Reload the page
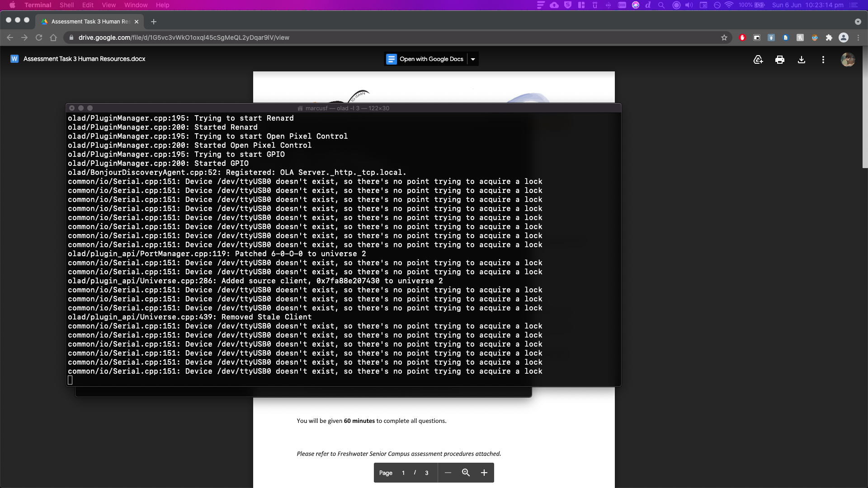 pyautogui.click(x=39, y=38)
